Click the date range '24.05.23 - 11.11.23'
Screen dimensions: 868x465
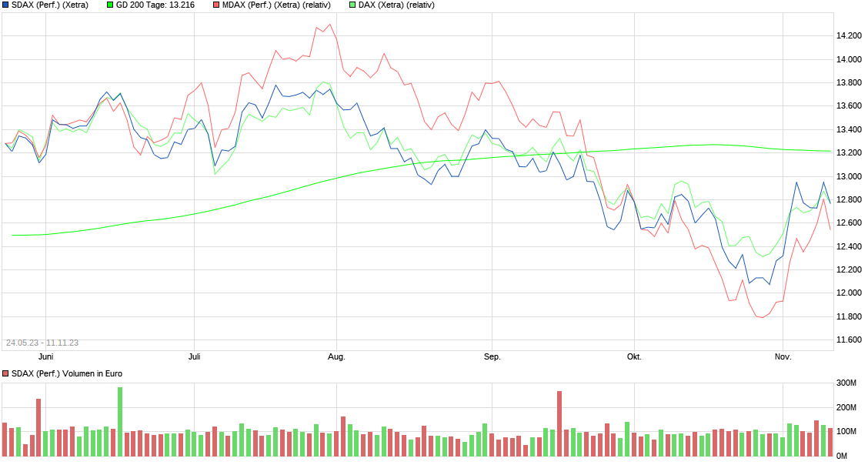[x=41, y=340]
